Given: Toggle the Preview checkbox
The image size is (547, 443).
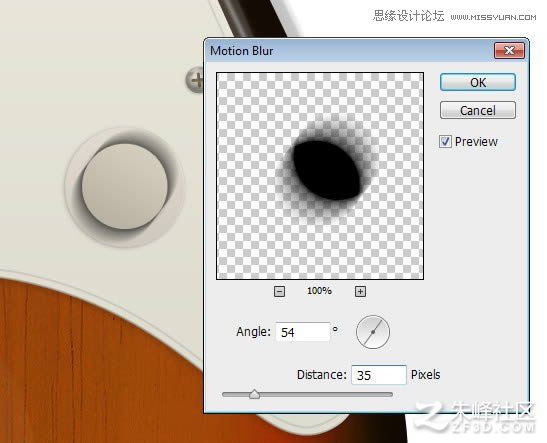Looking at the screenshot, I should (x=445, y=142).
